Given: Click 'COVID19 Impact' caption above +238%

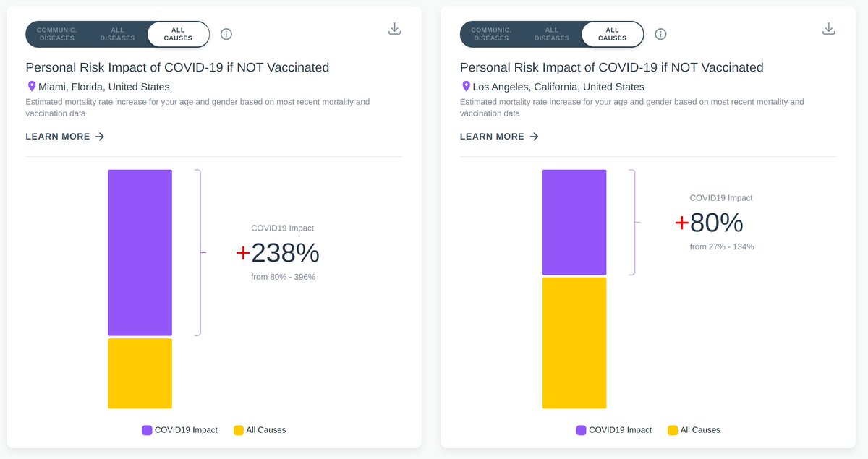Looking at the screenshot, I should pyautogui.click(x=282, y=228).
